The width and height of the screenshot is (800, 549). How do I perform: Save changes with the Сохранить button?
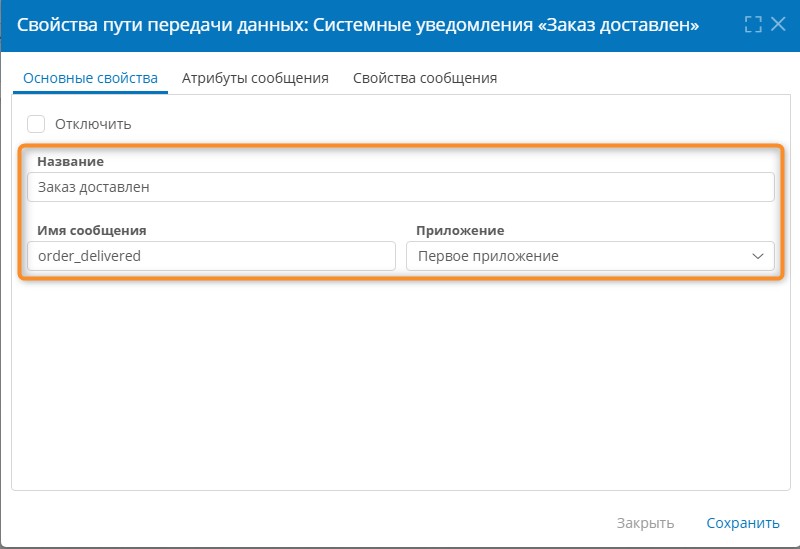click(742, 523)
